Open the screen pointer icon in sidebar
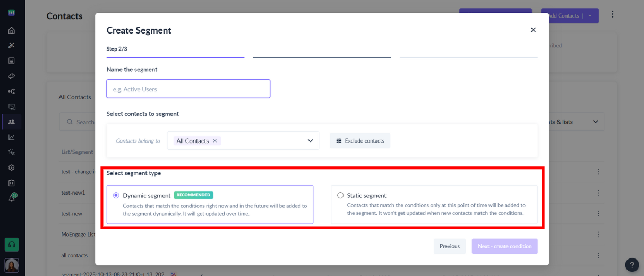 12,106
